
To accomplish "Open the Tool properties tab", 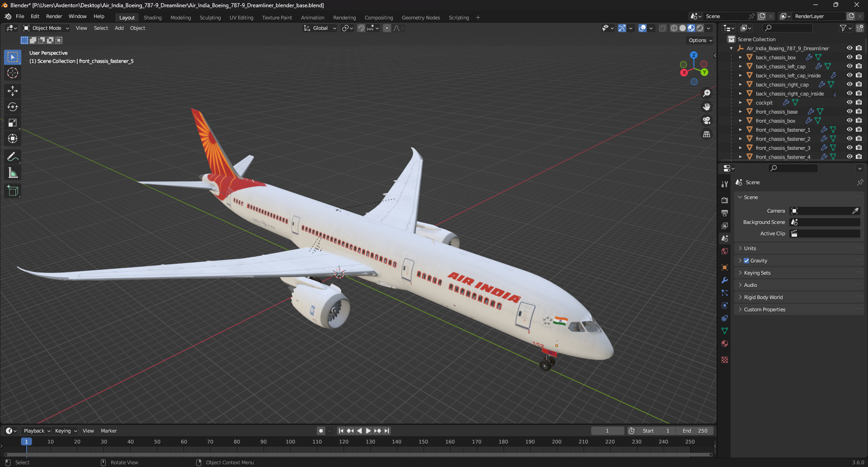I will (725, 184).
